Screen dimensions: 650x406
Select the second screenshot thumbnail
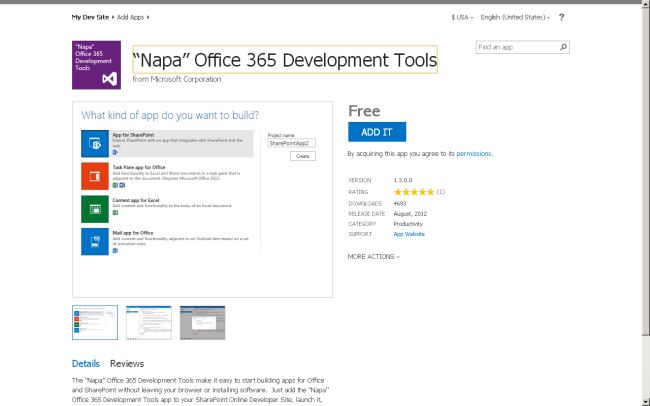(149, 323)
